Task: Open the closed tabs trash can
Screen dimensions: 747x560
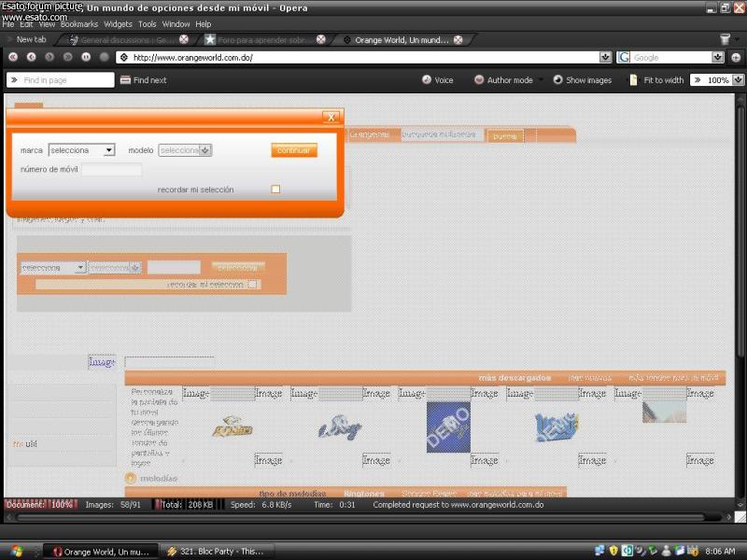Action: [x=726, y=39]
